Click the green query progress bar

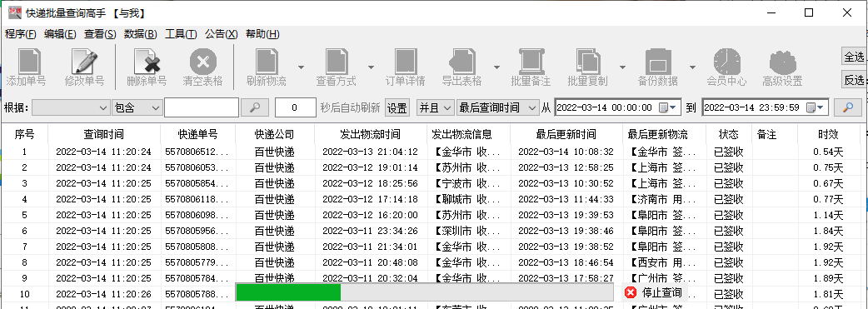point(424,292)
